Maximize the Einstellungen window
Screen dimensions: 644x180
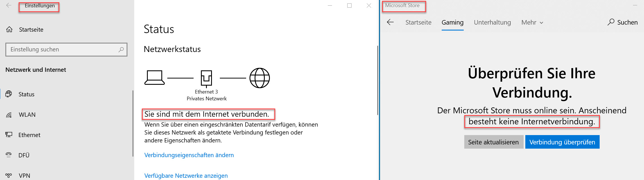click(349, 6)
